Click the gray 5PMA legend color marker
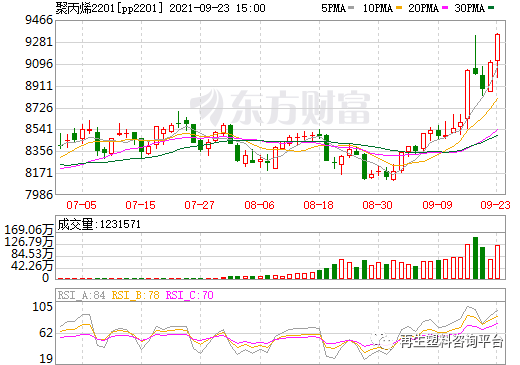This screenshot has height=365, width=520. pyautogui.click(x=351, y=8)
